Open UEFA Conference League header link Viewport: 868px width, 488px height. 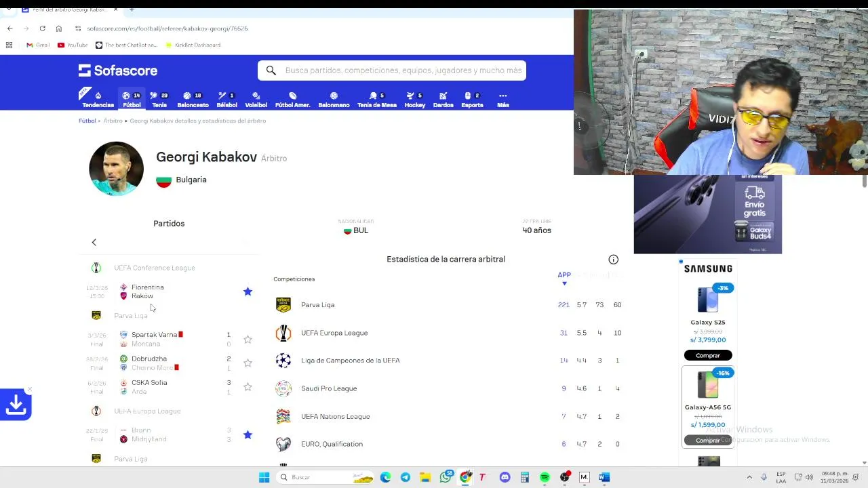(154, 268)
